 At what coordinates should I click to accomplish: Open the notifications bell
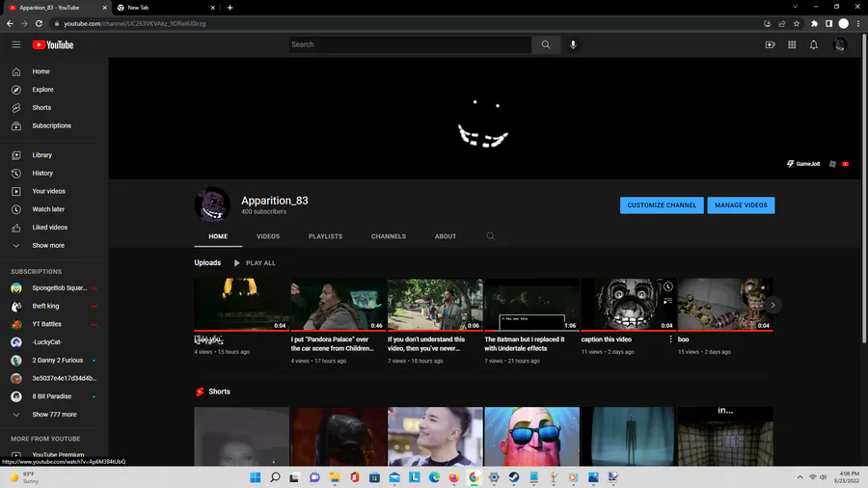[813, 44]
